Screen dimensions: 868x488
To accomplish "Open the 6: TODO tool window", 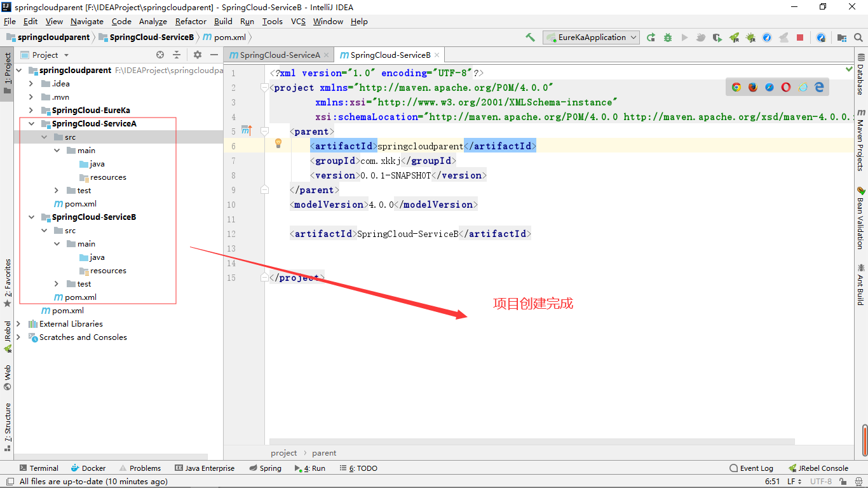I will coord(358,468).
